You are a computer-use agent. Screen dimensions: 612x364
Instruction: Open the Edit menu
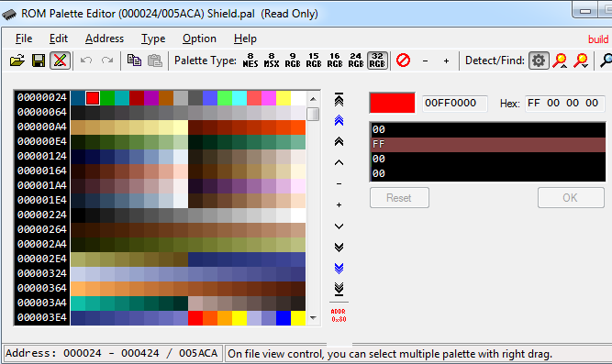[59, 39]
